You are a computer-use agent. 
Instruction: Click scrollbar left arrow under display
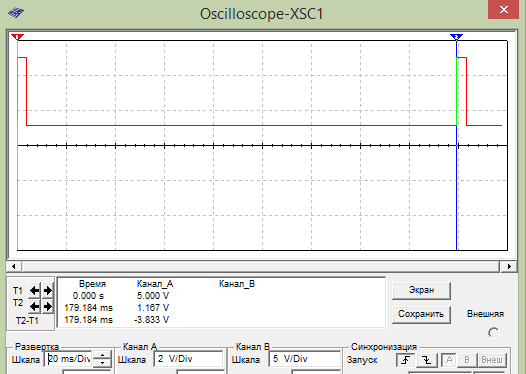[x=14, y=267]
